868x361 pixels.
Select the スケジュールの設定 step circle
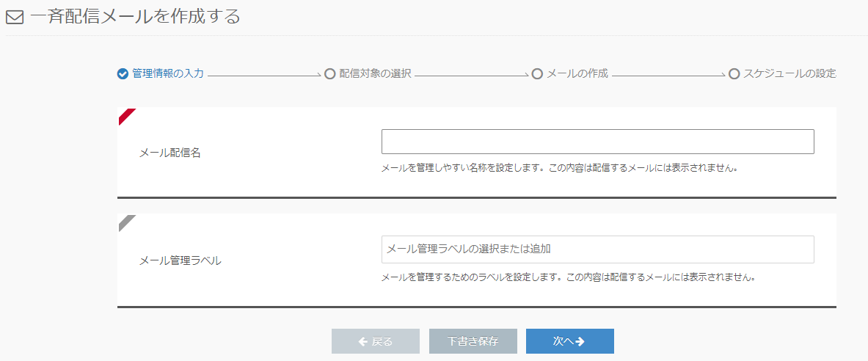click(734, 73)
